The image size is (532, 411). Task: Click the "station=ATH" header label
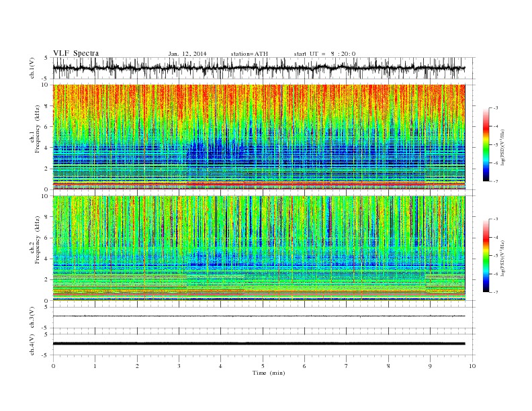pyautogui.click(x=249, y=54)
